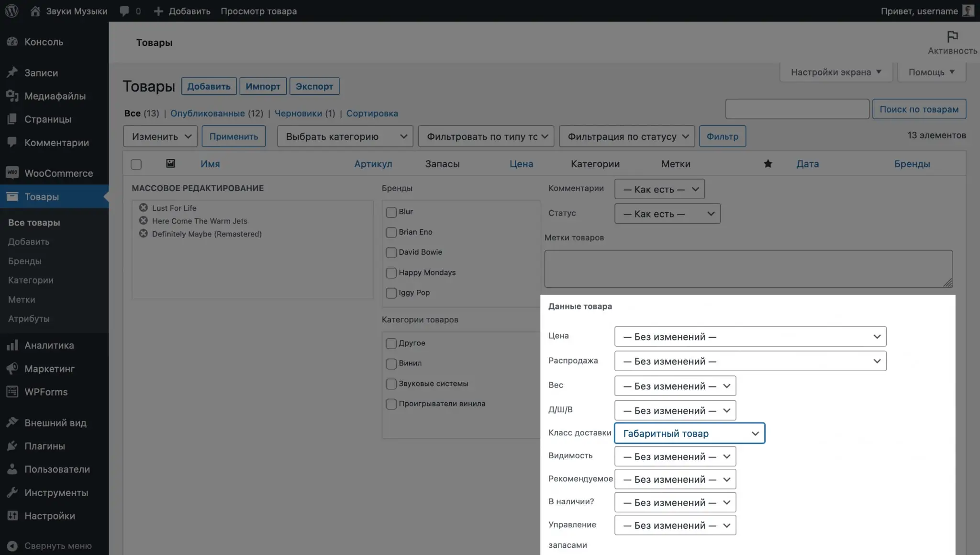The width and height of the screenshot is (980, 555).
Task: Expand the Класс доставки dropdown
Action: [x=689, y=433]
